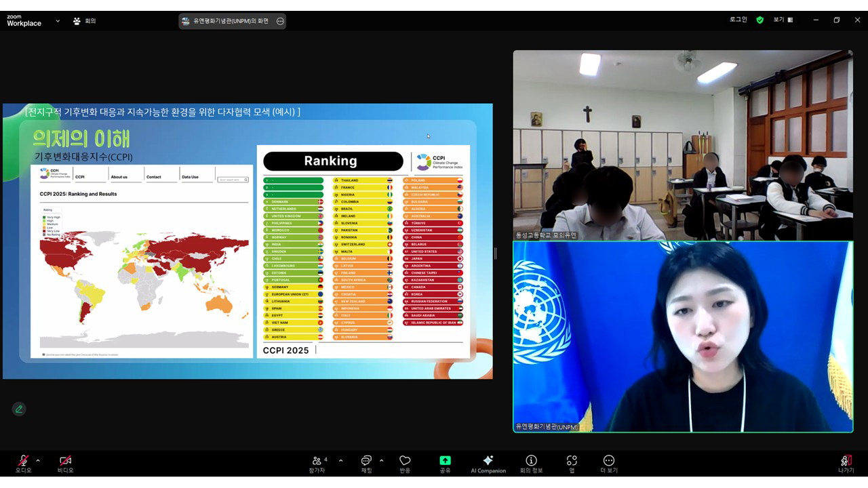Click the 로그인 sign-in link
The height and width of the screenshot is (488, 868).
[x=738, y=20]
